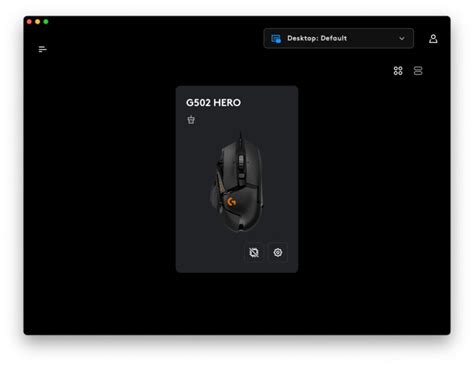Click the G502 HERO mouse image

pos(237,182)
